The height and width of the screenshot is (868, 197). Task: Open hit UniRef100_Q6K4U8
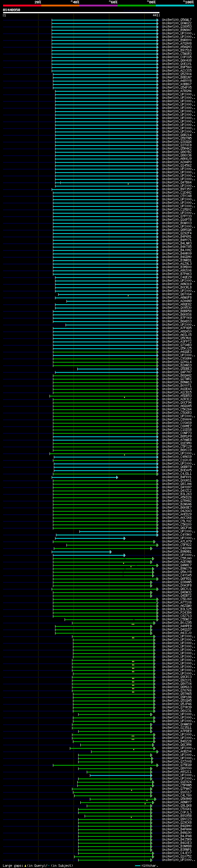(x=177, y=61)
